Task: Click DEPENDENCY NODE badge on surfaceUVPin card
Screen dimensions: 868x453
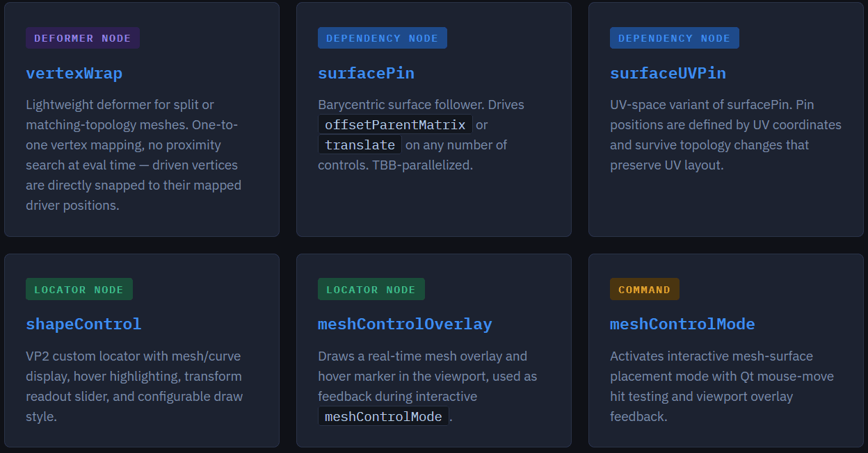Action: [675, 38]
